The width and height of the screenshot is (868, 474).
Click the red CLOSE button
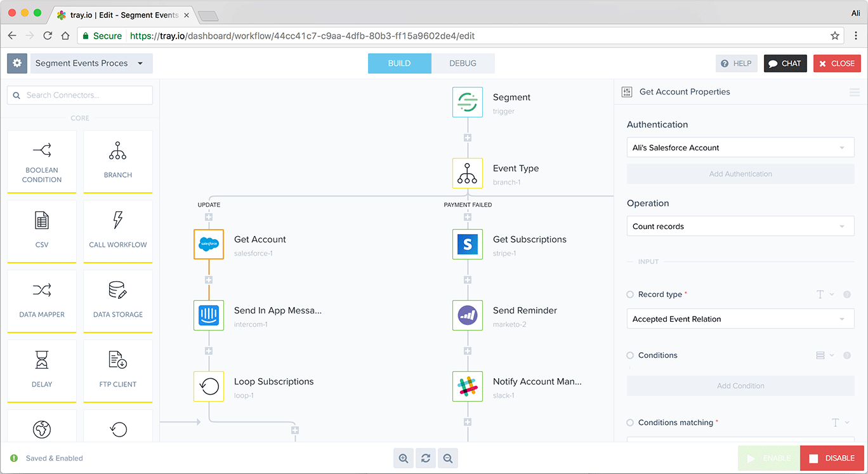tap(837, 63)
